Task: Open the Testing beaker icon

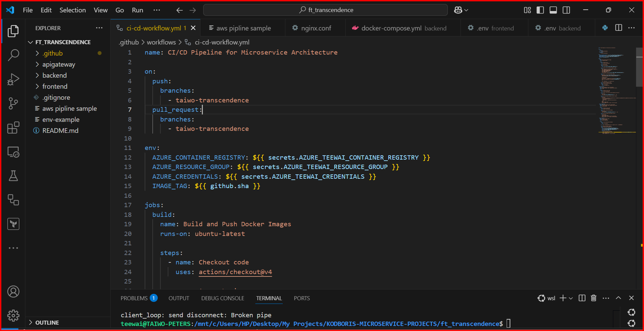Action: [13, 176]
